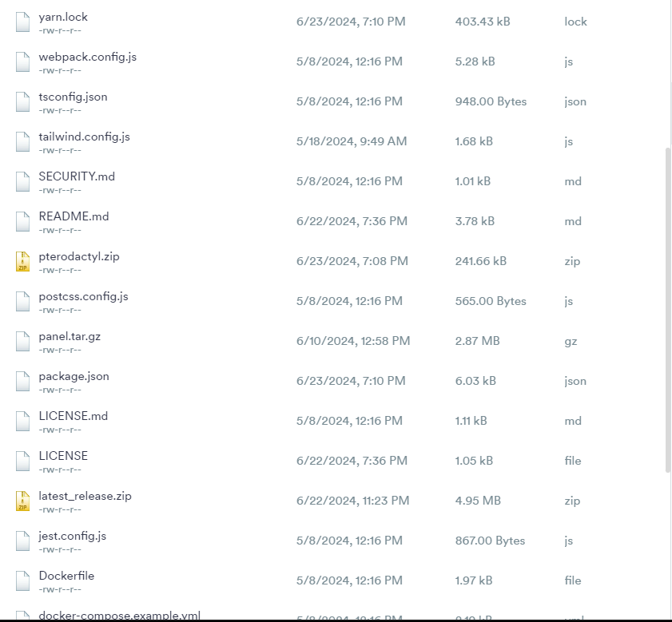The height and width of the screenshot is (622, 672).
Task: Click the webpack.config.js file icon
Action: point(22,61)
